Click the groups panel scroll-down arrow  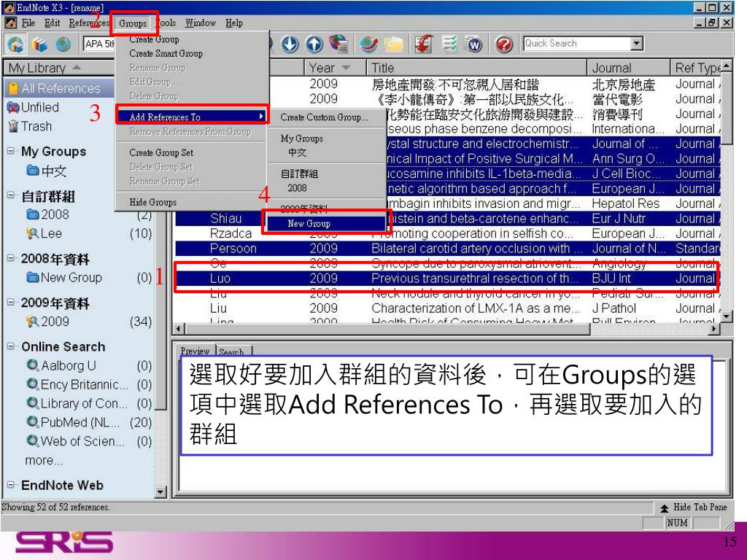[x=160, y=492]
